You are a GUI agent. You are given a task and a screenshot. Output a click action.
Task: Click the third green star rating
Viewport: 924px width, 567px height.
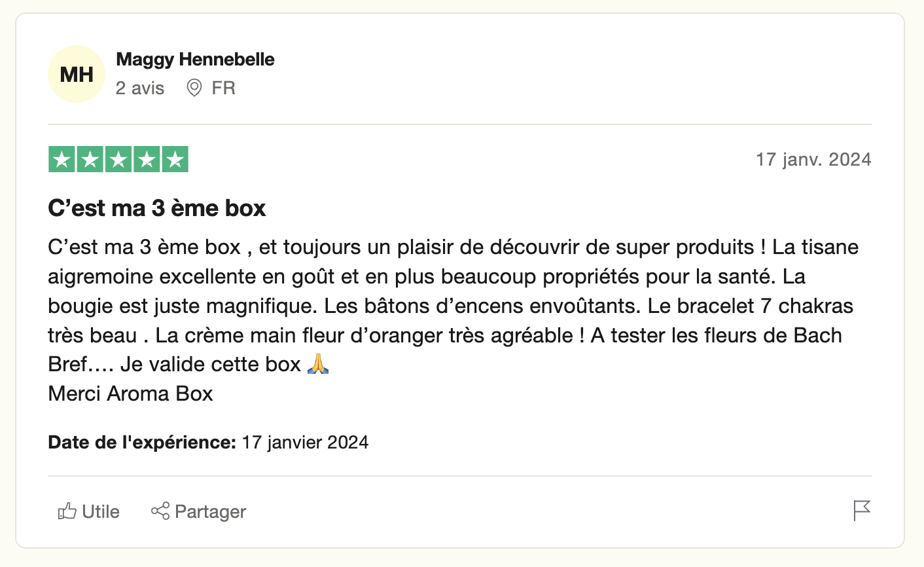(x=118, y=160)
